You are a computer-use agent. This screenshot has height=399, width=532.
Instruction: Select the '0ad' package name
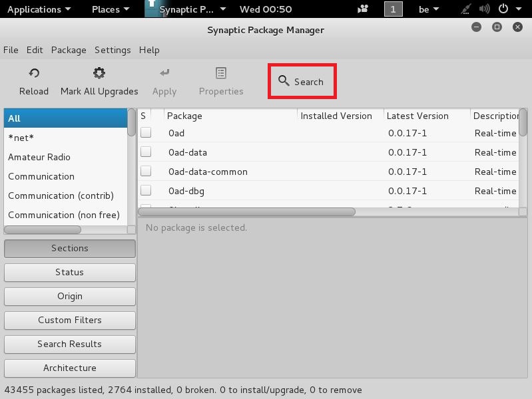tap(176, 133)
